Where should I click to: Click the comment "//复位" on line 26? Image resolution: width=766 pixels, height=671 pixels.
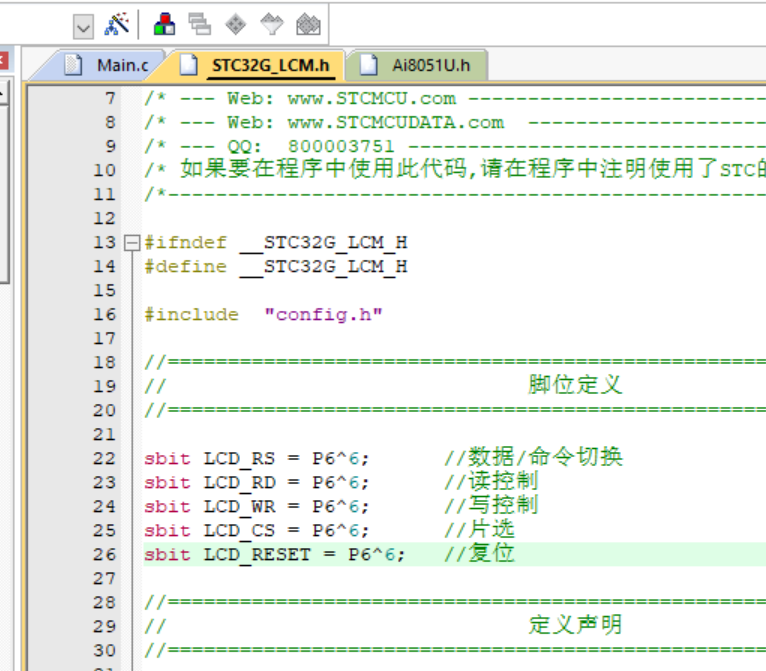480,554
